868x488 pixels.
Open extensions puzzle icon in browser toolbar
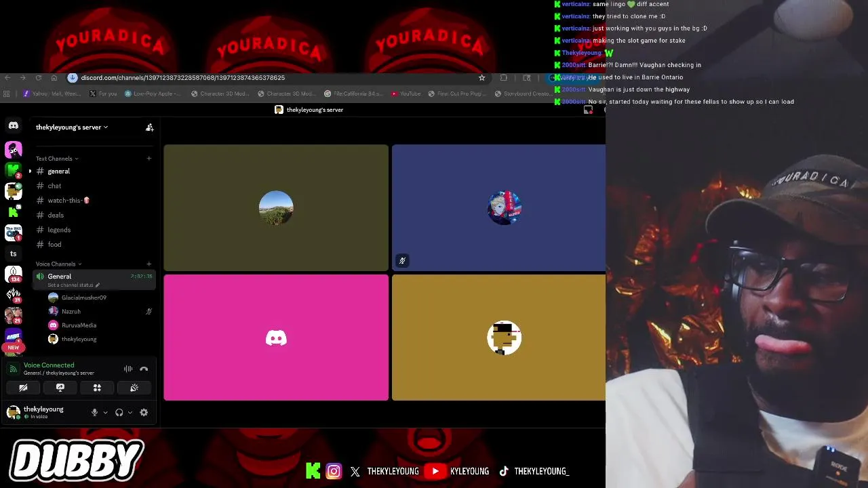pyautogui.click(x=504, y=78)
